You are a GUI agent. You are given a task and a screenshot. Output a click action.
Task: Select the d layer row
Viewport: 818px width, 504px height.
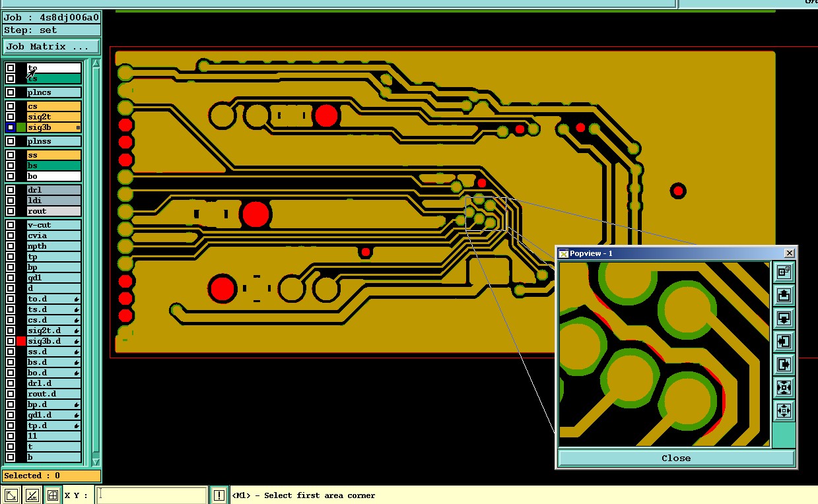point(54,288)
